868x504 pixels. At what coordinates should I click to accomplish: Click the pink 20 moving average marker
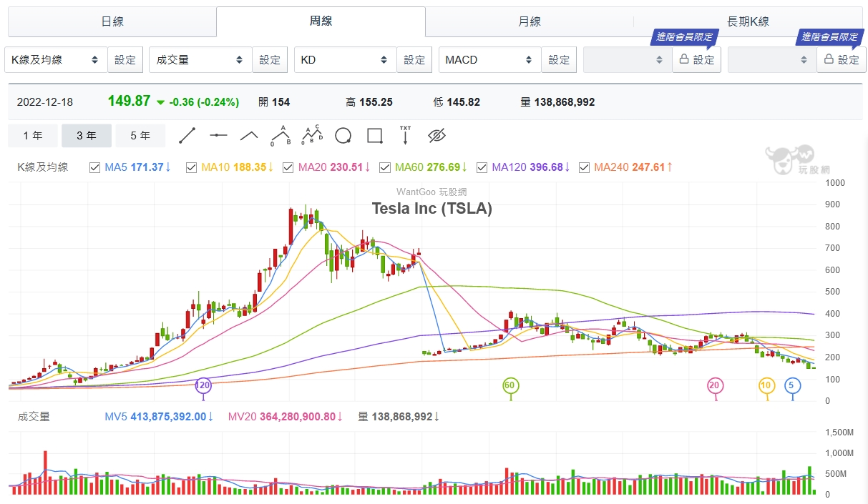pyautogui.click(x=716, y=385)
